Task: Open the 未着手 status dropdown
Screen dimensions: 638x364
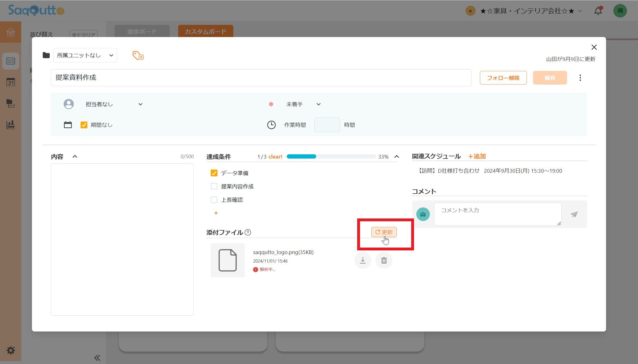Action: [x=303, y=104]
